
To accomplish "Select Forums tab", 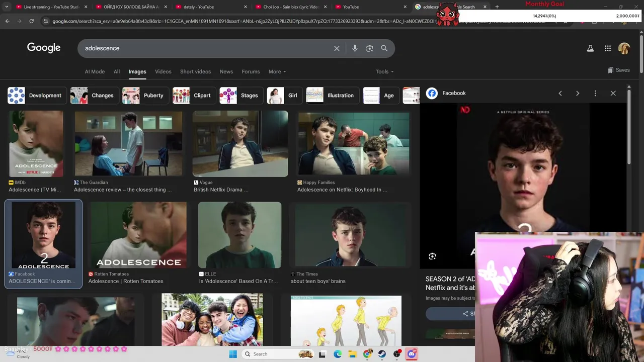I will pyautogui.click(x=251, y=71).
